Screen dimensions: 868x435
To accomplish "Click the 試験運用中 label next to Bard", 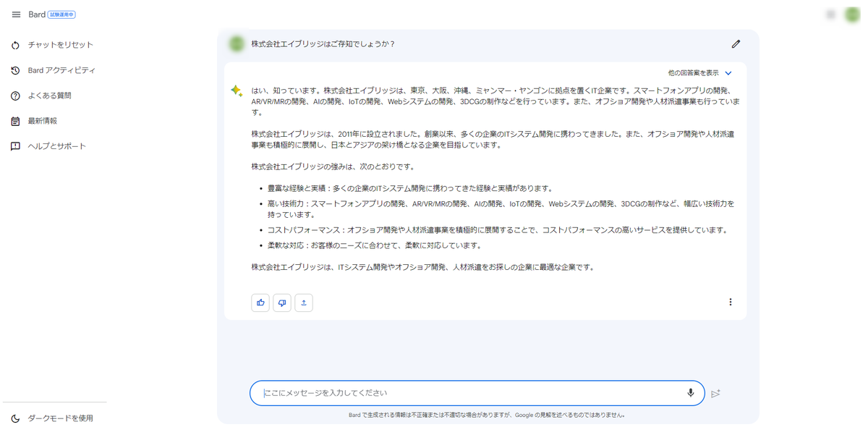I will coord(61,14).
